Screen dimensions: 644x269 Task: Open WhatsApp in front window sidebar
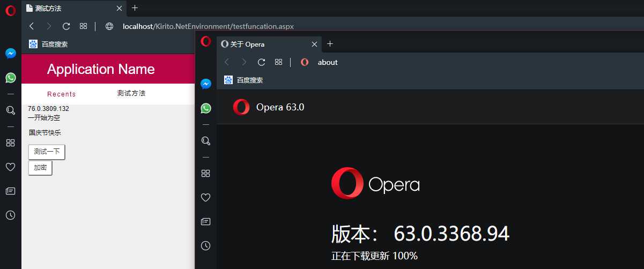pos(206,108)
